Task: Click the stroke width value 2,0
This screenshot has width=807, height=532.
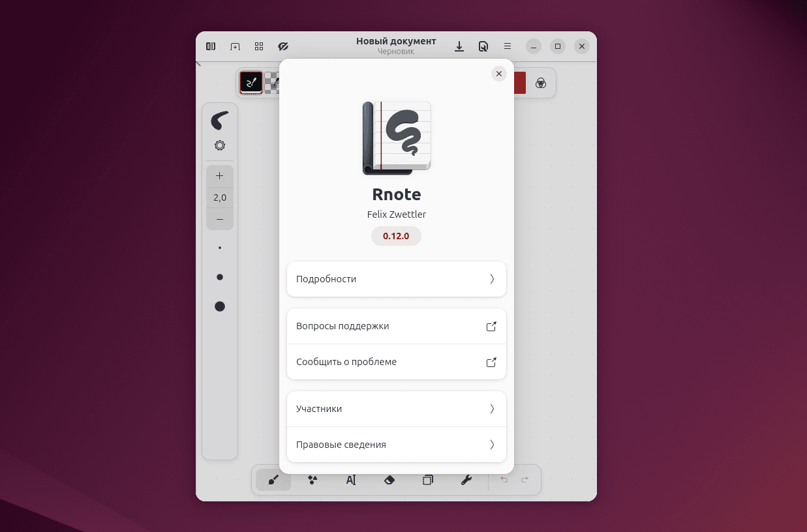Action: click(220, 198)
